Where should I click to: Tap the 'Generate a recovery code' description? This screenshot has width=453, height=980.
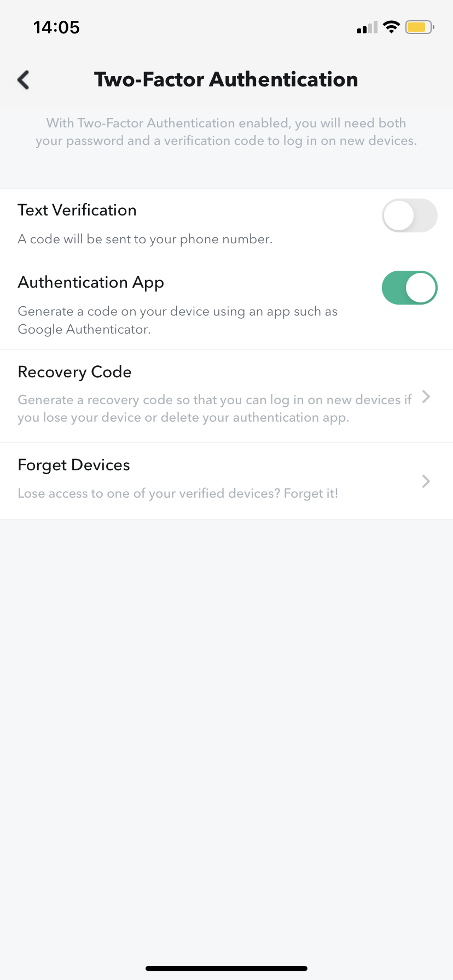(214, 409)
